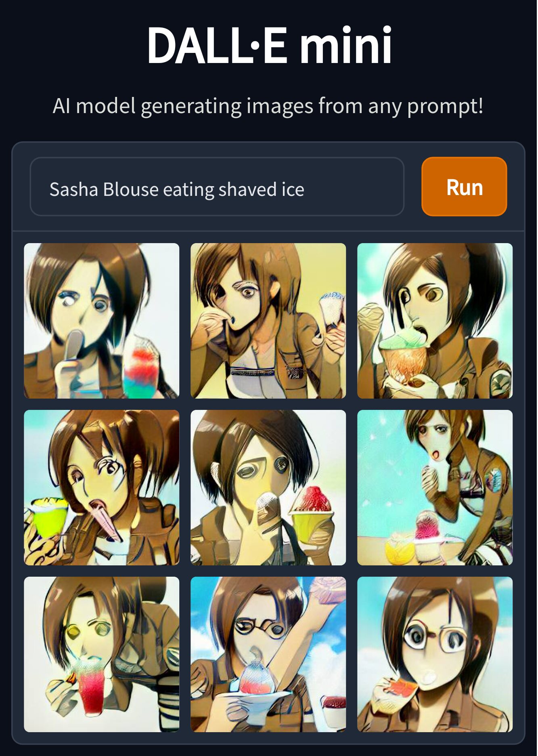Click the AI model generating images subtitle
Screen dimensions: 538x756
pos(268,106)
